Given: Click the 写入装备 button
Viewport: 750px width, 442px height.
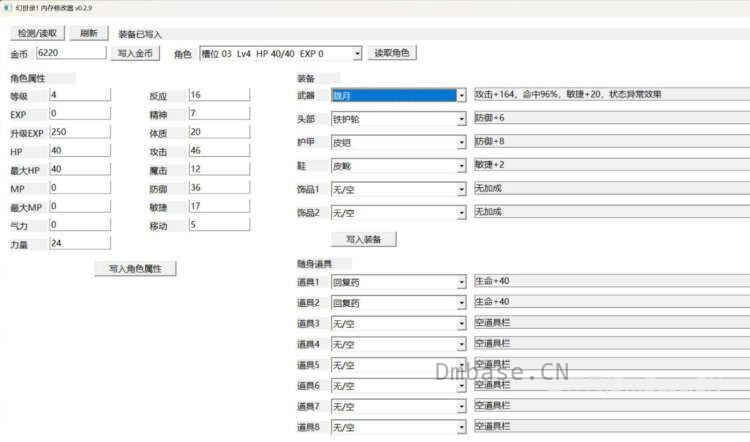Looking at the screenshot, I should pos(364,239).
